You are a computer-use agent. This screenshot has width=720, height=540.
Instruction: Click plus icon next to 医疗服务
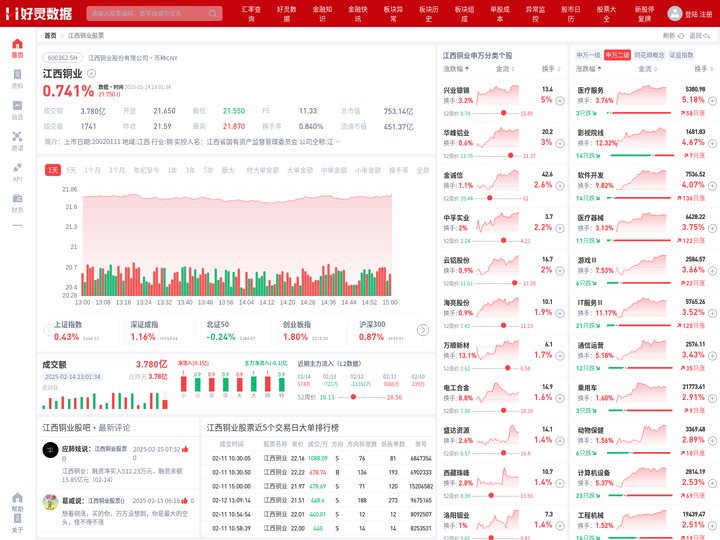pyautogui.click(x=712, y=101)
